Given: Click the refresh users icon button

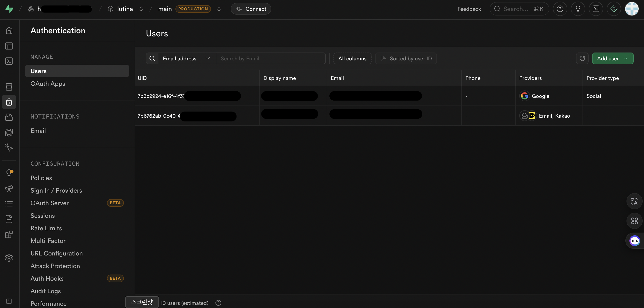Looking at the screenshot, I should (582, 59).
